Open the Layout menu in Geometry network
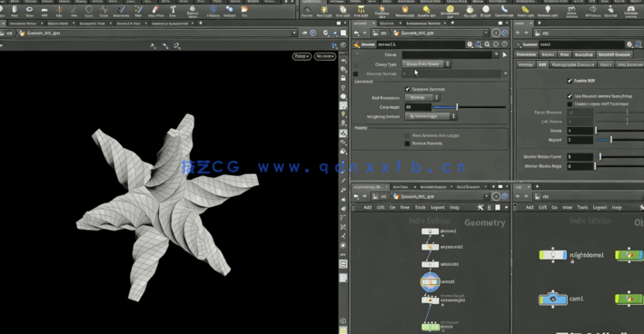The image size is (644, 334). pos(438,208)
